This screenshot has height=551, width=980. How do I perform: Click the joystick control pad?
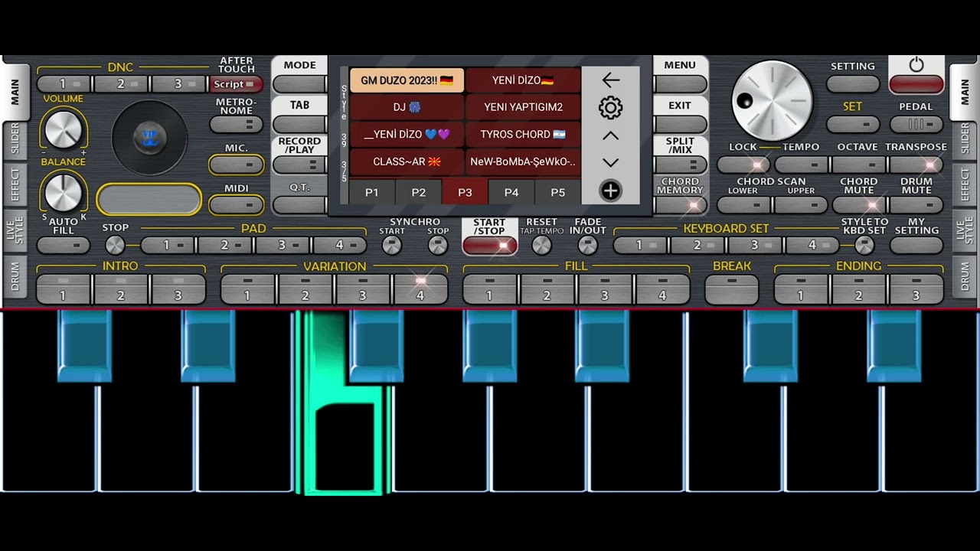pos(149,139)
